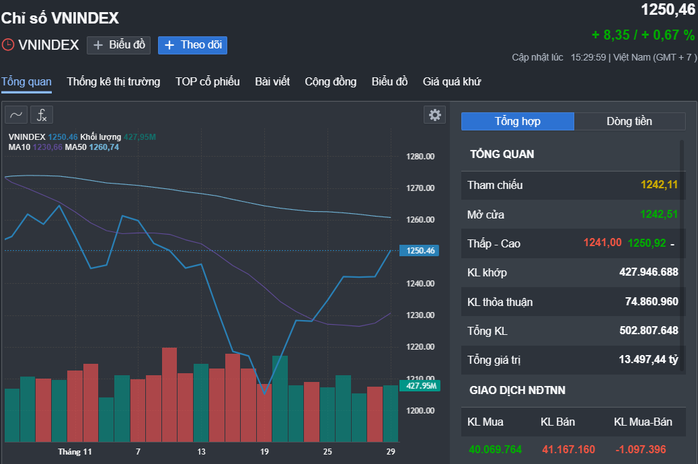
Task: Open Bài viết tab
Action: 272,82
